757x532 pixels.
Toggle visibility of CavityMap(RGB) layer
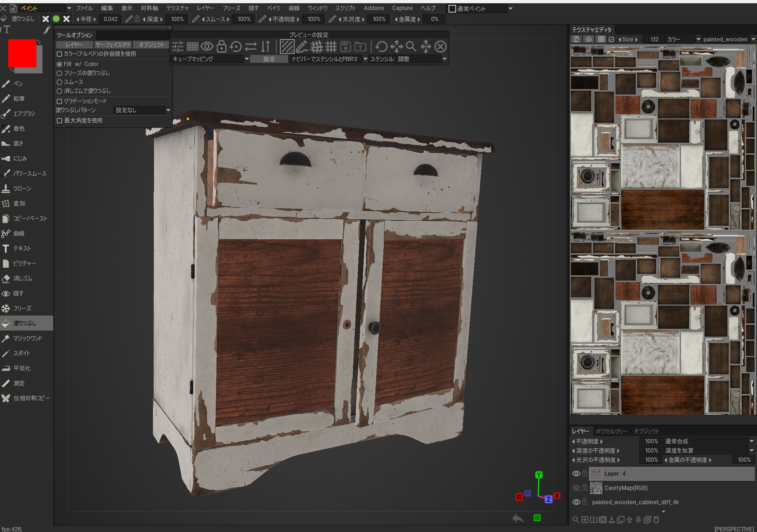click(576, 488)
